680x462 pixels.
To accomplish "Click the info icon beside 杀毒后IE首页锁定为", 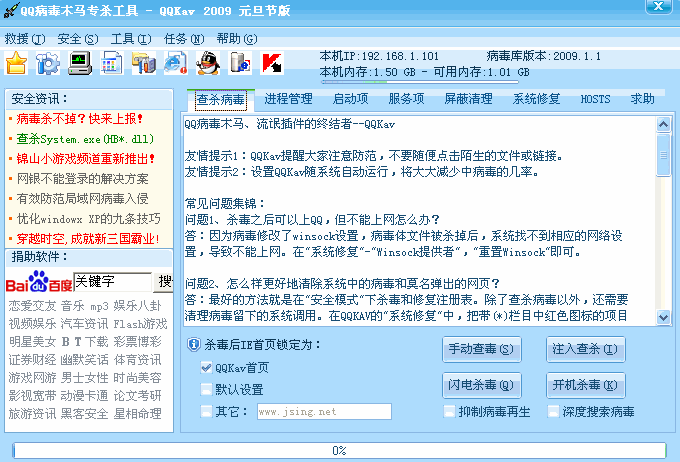I will pos(193,345).
